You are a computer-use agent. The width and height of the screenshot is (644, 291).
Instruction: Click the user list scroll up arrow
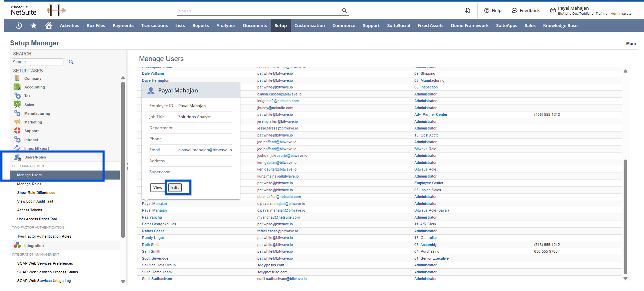[x=625, y=71]
